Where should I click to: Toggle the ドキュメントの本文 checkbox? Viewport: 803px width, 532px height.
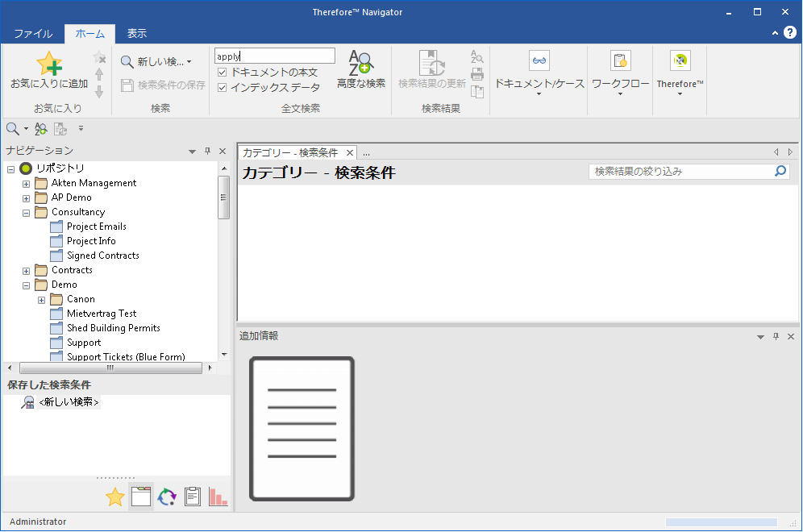pos(223,73)
